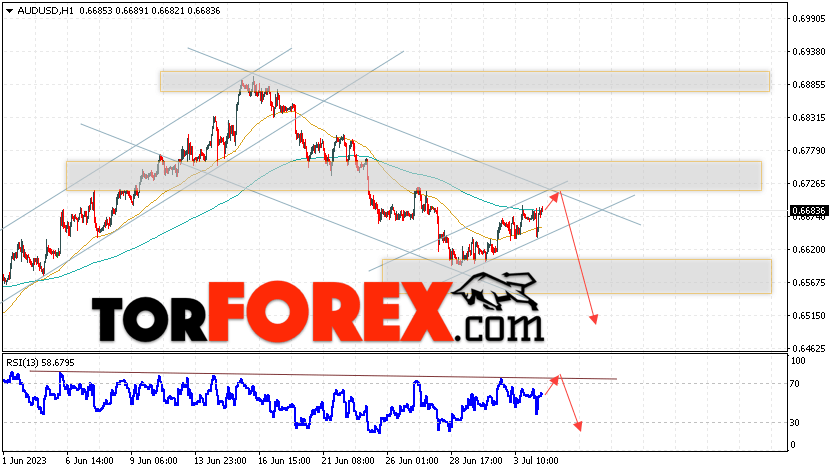The image size is (833, 472).
Task: Click the red upward arrowhead near resistance zone
Action: coord(555,196)
